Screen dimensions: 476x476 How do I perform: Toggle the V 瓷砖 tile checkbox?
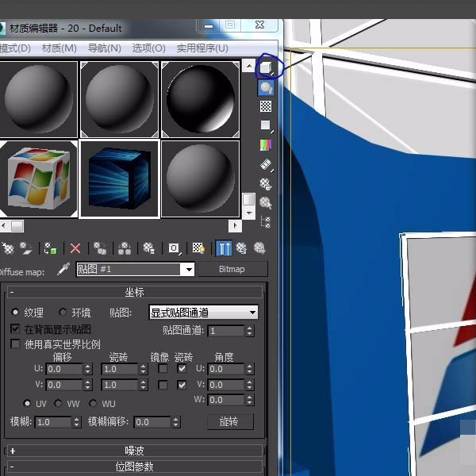(182, 385)
